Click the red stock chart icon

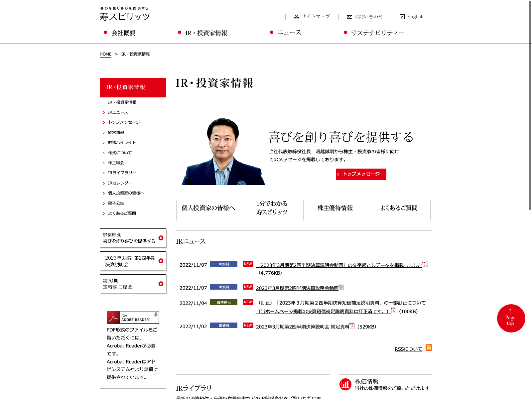[x=345, y=384]
